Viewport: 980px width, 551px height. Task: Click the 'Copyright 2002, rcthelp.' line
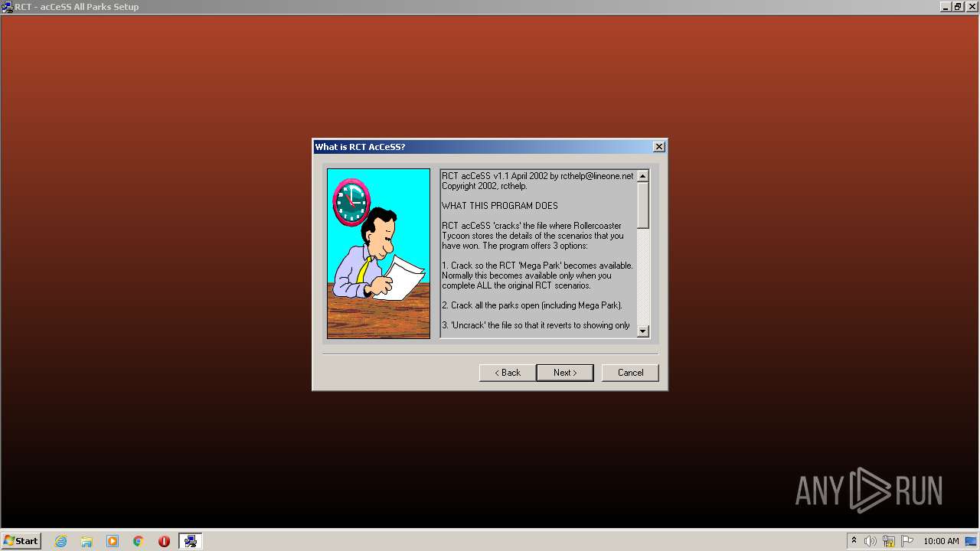pyautogui.click(x=485, y=186)
